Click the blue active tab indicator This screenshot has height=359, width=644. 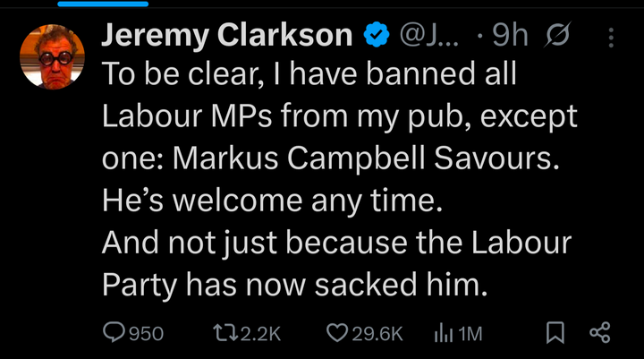106,4
